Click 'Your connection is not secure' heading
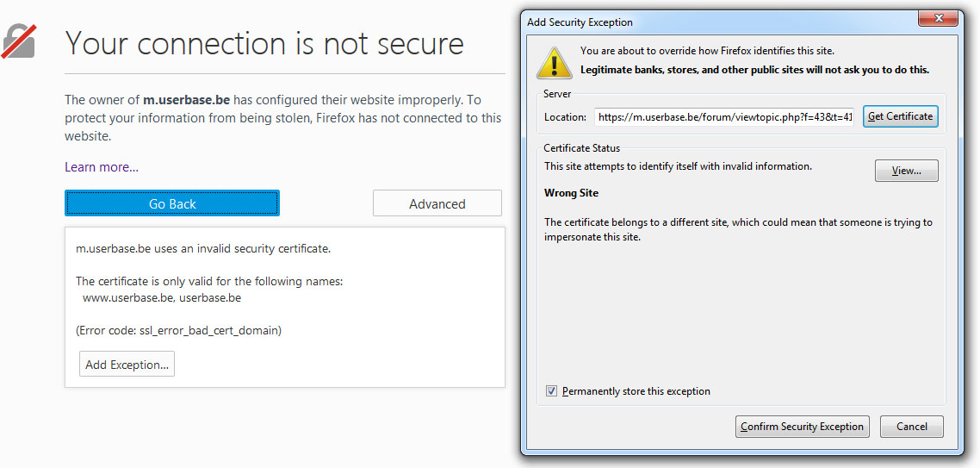This screenshot has width=980, height=468. (x=264, y=44)
